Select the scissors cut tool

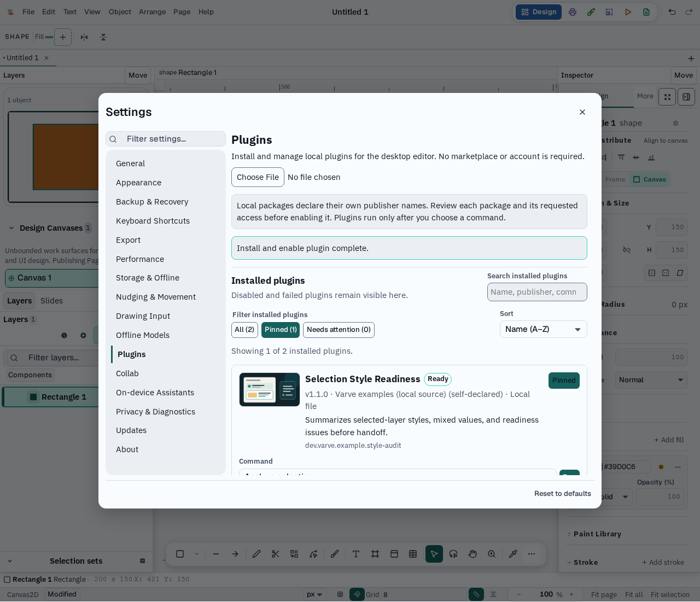[275, 554]
